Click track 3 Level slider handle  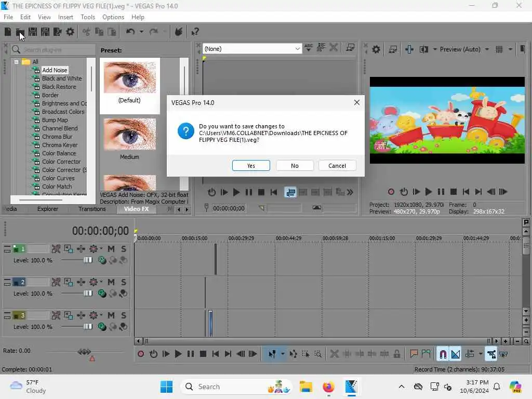point(88,326)
